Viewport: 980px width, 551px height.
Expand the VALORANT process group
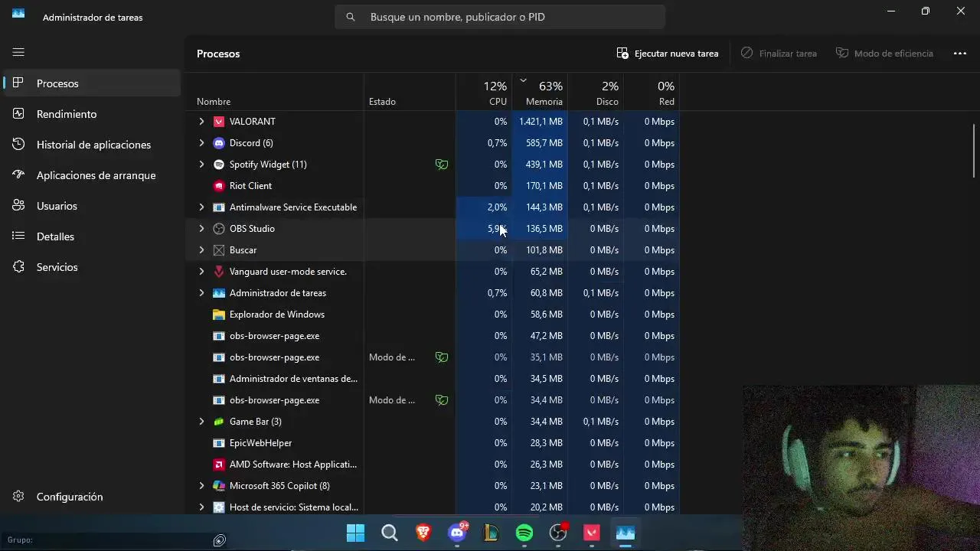(x=201, y=122)
